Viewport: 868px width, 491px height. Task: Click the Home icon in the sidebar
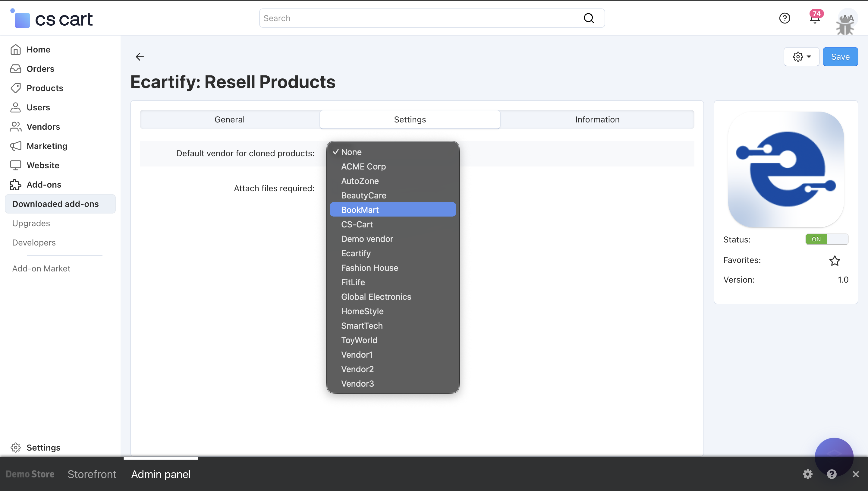click(15, 49)
